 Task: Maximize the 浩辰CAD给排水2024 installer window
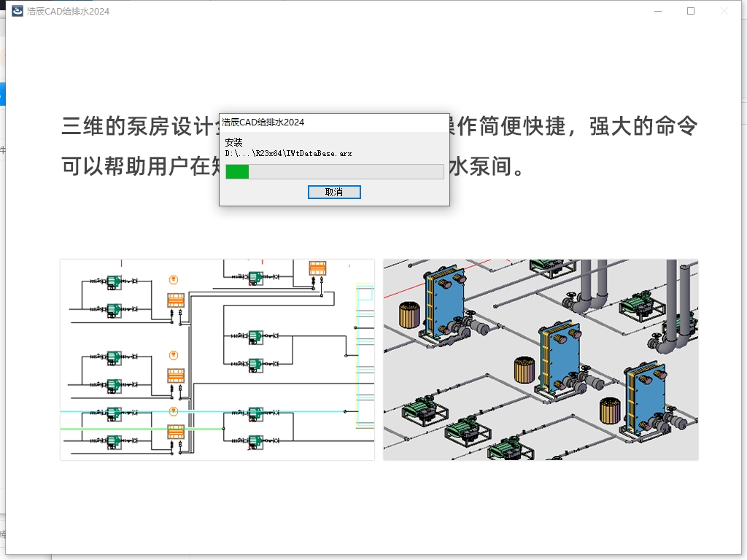click(691, 11)
